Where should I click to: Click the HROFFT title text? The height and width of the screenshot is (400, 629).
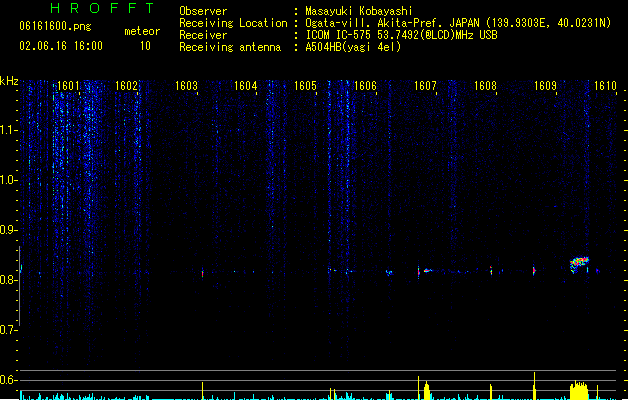tap(102, 8)
